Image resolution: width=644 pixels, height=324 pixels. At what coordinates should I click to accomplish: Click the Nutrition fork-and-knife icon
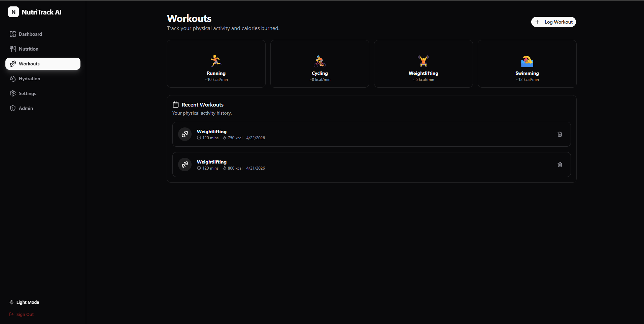[13, 49]
